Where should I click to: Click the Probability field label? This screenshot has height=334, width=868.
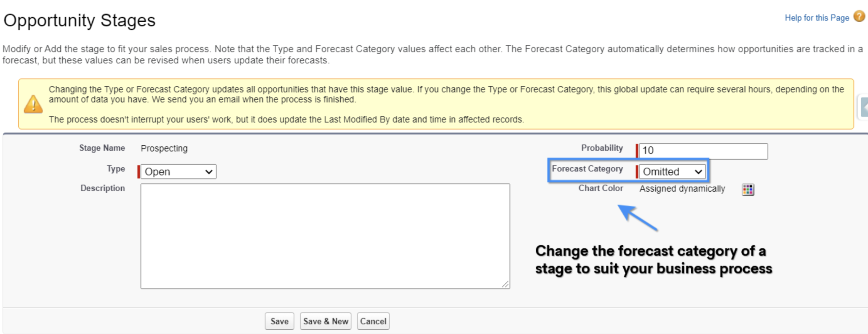[602, 148]
